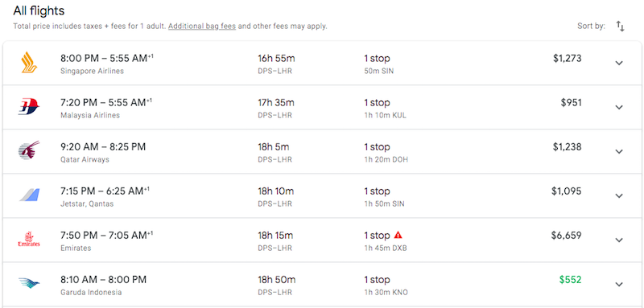Expand the Malaysia Airlines $951 flight
Image resolution: width=644 pixels, height=308 pixels.
click(x=619, y=108)
